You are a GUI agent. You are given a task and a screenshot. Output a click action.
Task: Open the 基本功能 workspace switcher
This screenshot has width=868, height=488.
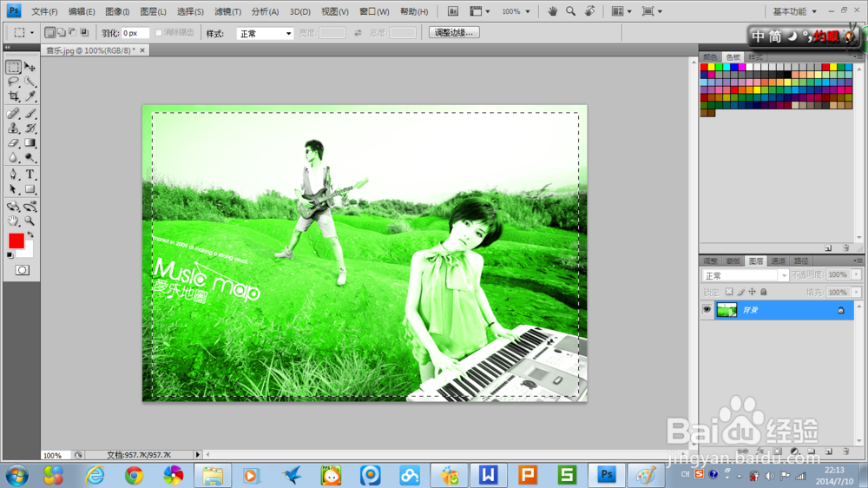point(794,11)
